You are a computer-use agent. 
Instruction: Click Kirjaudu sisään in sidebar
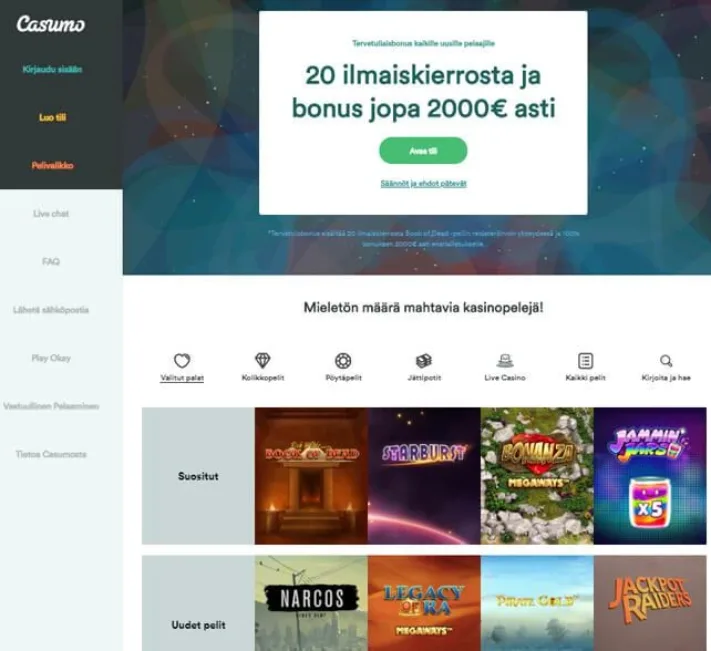[52, 69]
